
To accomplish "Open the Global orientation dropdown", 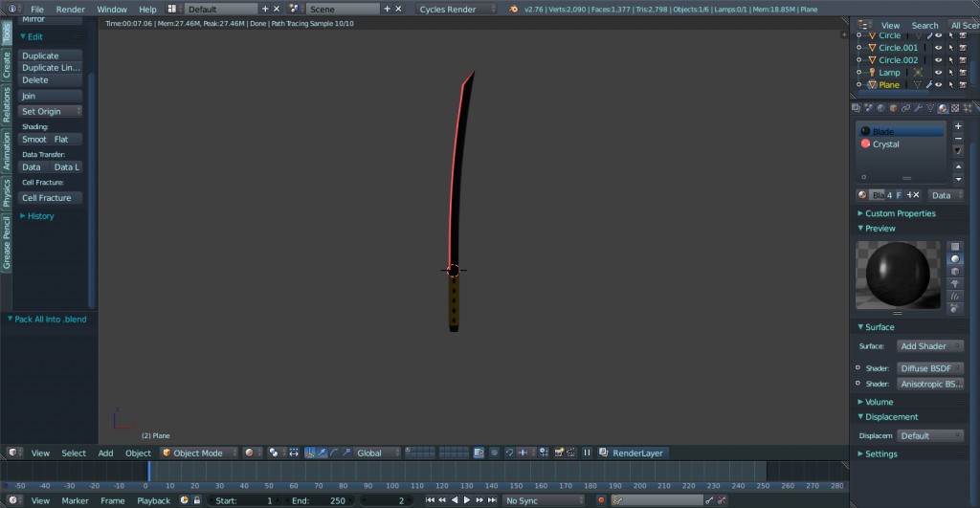I will point(375,453).
